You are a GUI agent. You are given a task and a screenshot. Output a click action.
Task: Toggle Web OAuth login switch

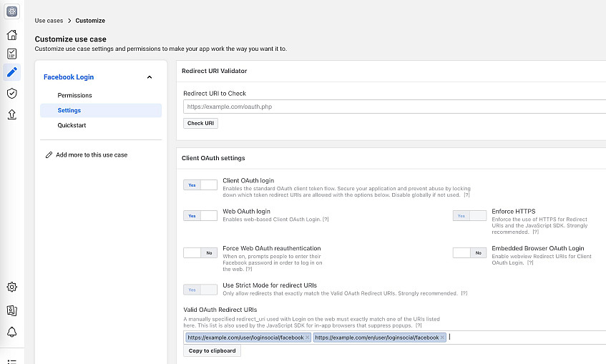pyautogui.click(x=200, y=215)
